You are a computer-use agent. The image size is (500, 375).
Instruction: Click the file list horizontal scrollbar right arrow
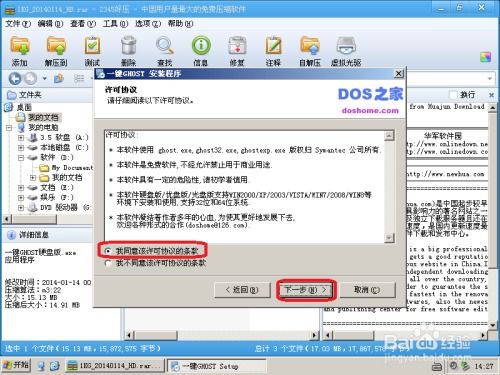pyautogui.click(x=314, y=335)
